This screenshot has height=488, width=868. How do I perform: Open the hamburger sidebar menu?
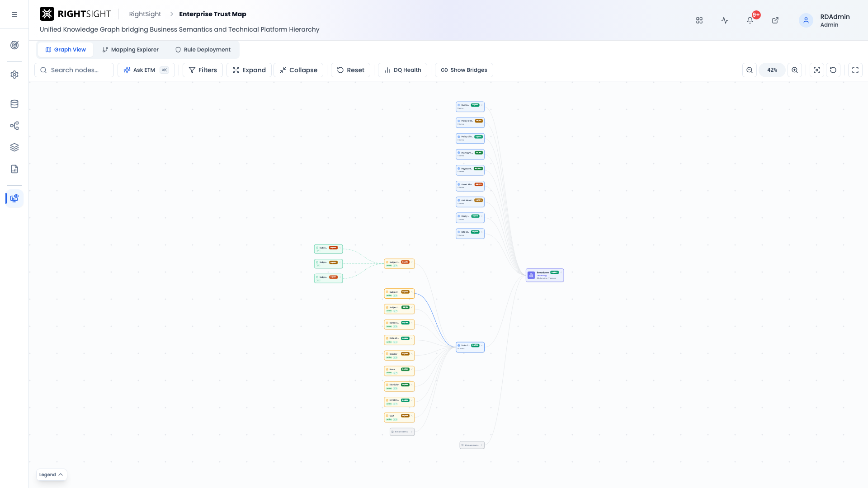coord(14,14)
